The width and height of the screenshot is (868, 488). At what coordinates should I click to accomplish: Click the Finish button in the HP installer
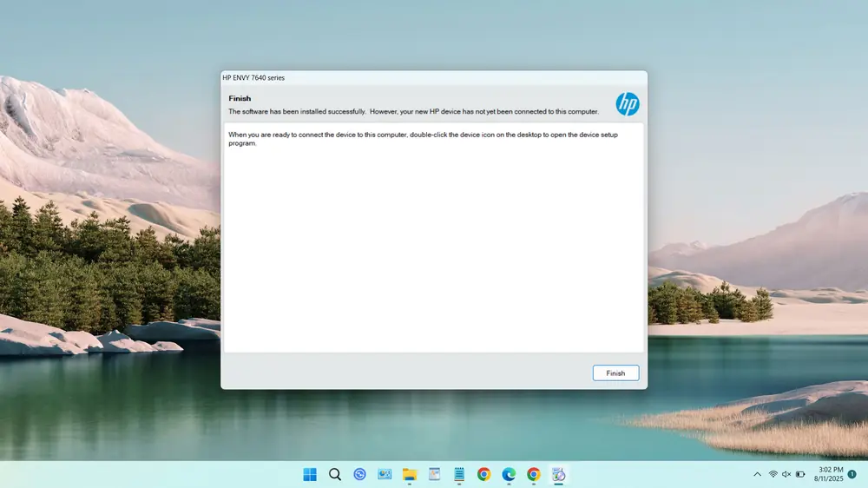point(615,373)
